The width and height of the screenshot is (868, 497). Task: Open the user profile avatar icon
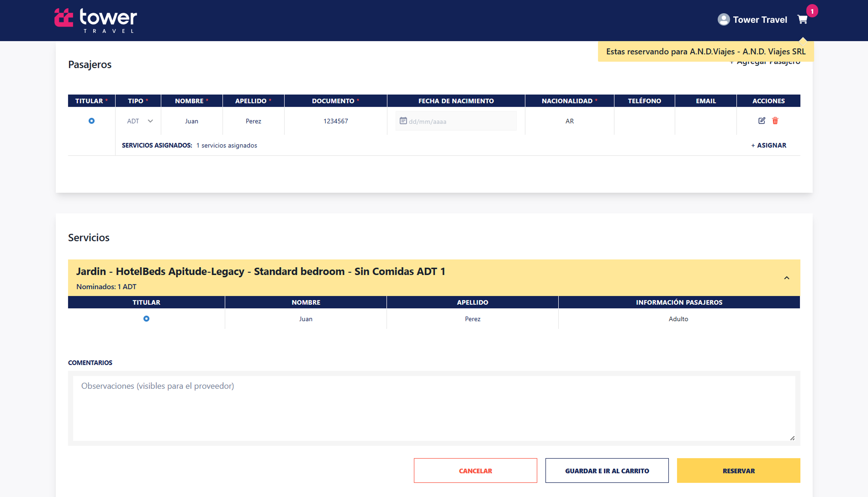724,20
